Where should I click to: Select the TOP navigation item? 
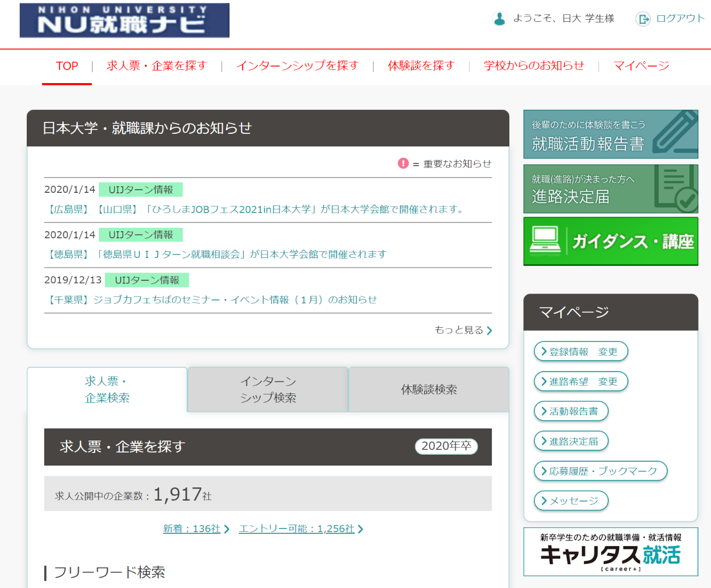click(67, 66)
